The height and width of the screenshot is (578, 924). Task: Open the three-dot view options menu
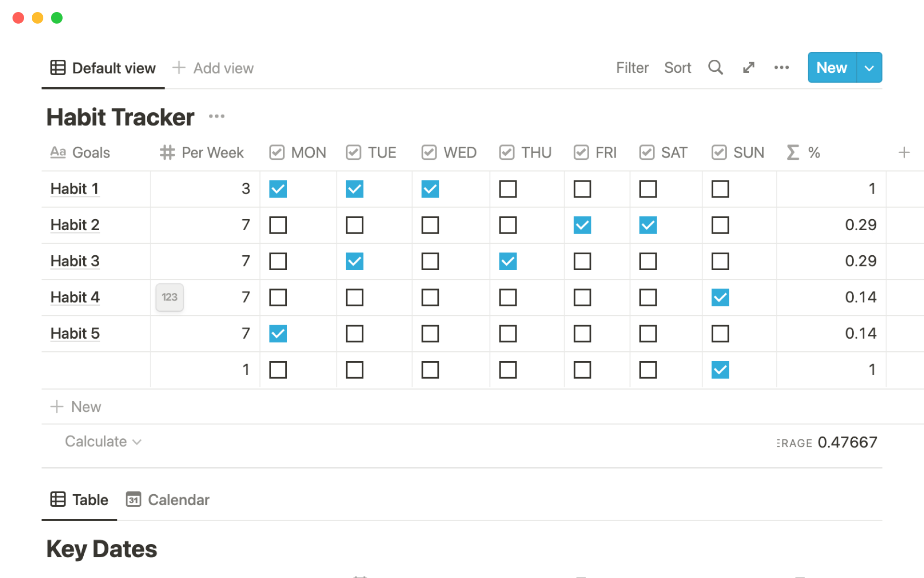point(781,67)
